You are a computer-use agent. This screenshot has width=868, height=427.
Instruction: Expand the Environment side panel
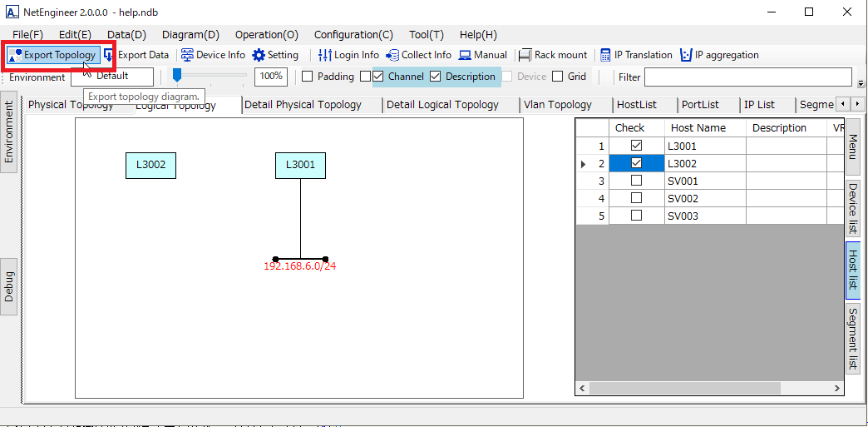pos(9,132)
